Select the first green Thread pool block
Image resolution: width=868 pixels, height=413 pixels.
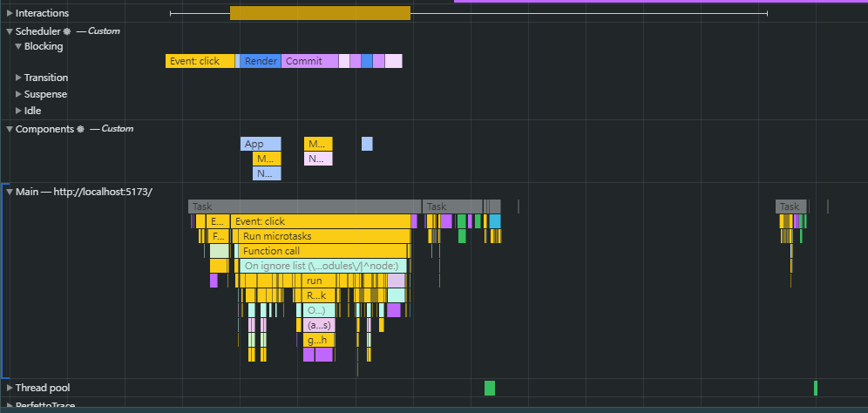(490, 388)
